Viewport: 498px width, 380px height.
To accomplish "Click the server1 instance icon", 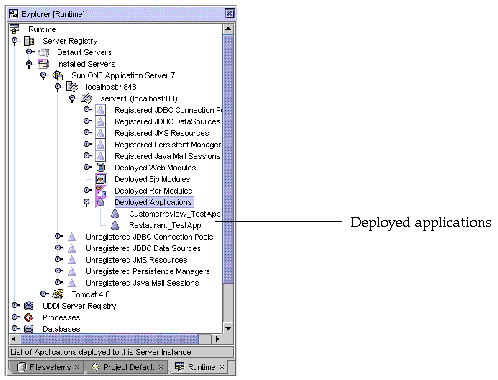I will tap(86, 98).
